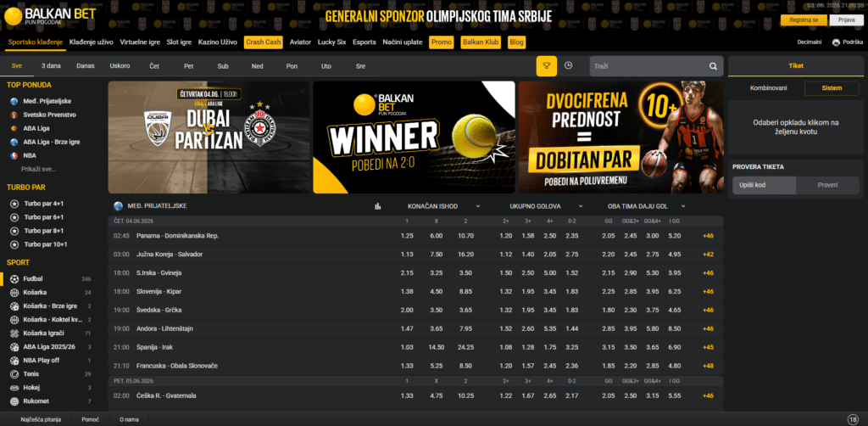Open the Winner pobedi na 2:0 banner
The image size is (868, 426).
click(414, 137)
